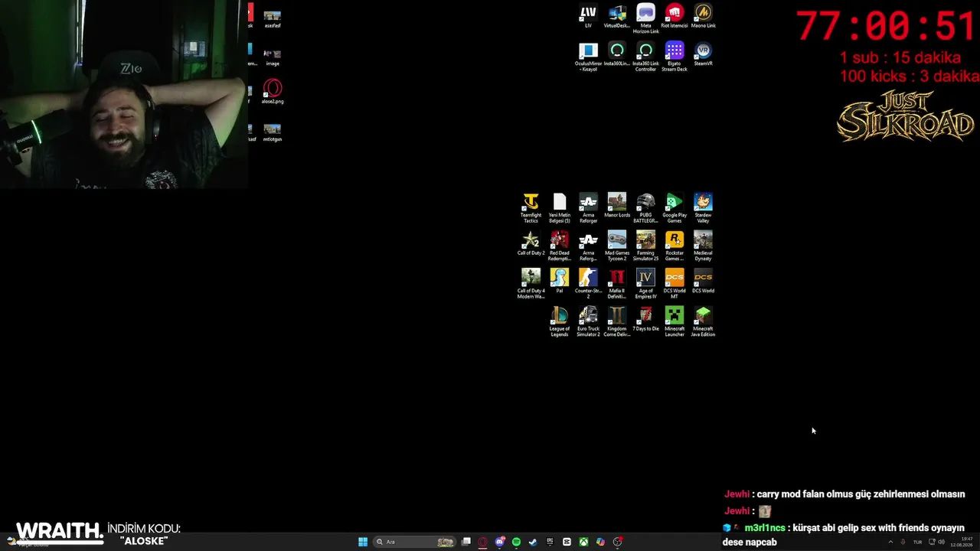The image size is (980, 551).
Task: Select the Teamfight Tactics shortcut
Action: point(531,208)
